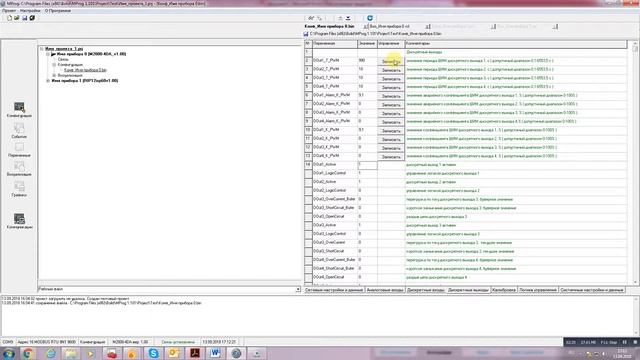The width and height of the screenshot is (640, 360).
Task: Click the Комментарии column header
Action: coord(516,43)
